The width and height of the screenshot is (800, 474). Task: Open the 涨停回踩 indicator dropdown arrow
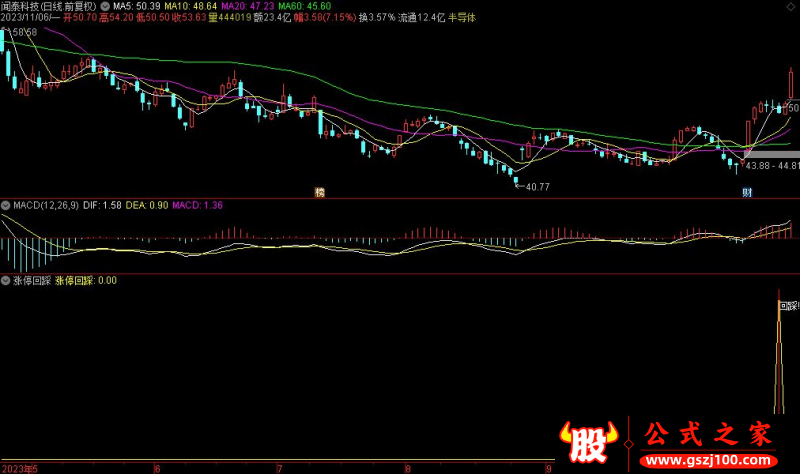[6, 281]
